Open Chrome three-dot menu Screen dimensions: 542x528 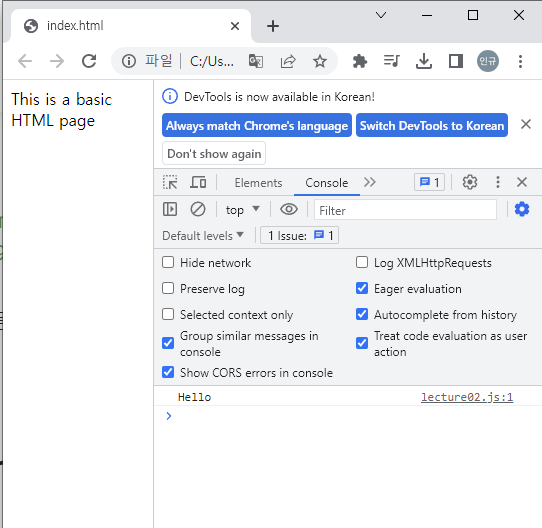520,62
